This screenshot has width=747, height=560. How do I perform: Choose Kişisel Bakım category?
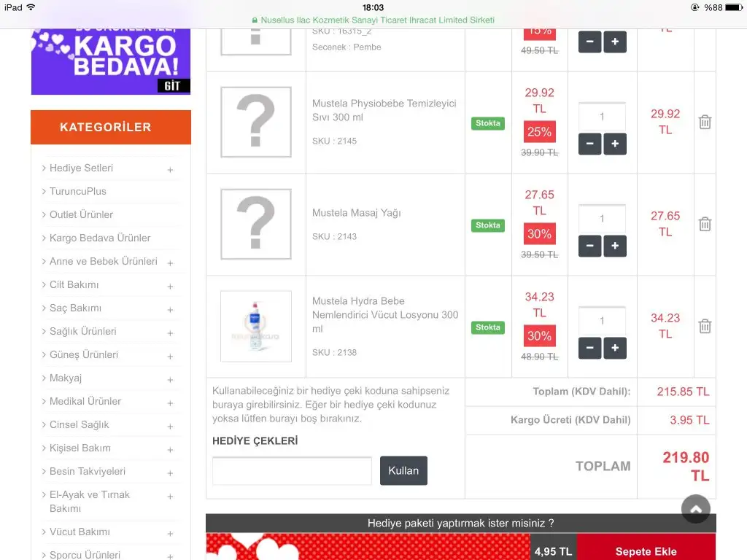coord(80,448)
